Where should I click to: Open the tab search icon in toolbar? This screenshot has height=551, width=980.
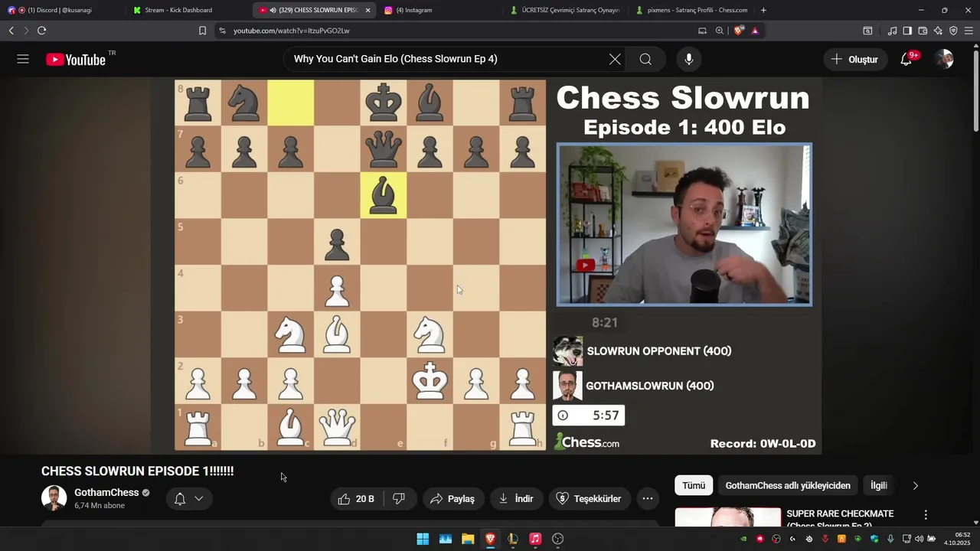point(867,31)
